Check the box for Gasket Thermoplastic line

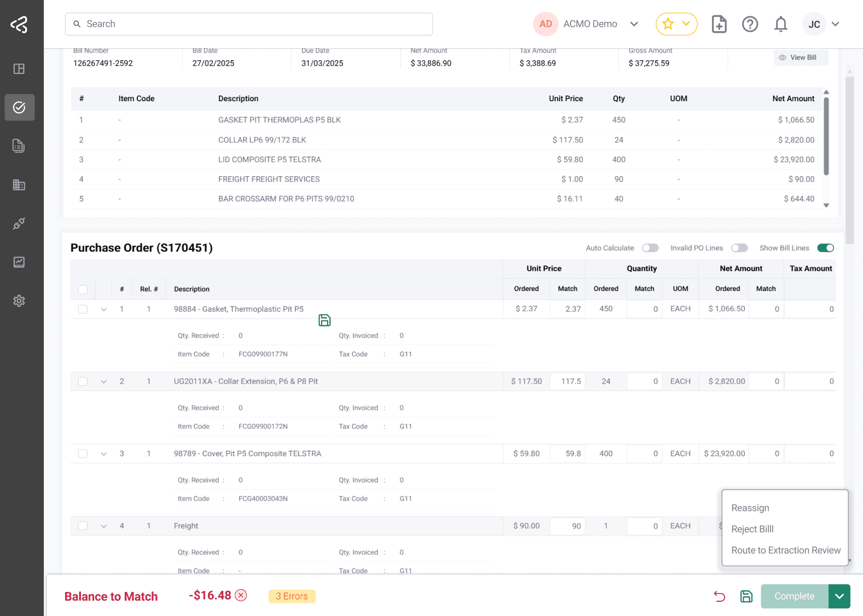pos(83,309)
